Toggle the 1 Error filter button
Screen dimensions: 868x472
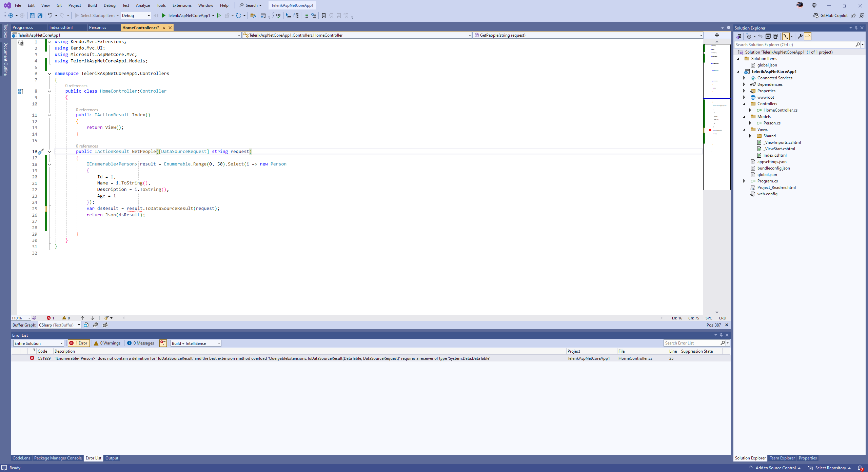coord(79,343)
